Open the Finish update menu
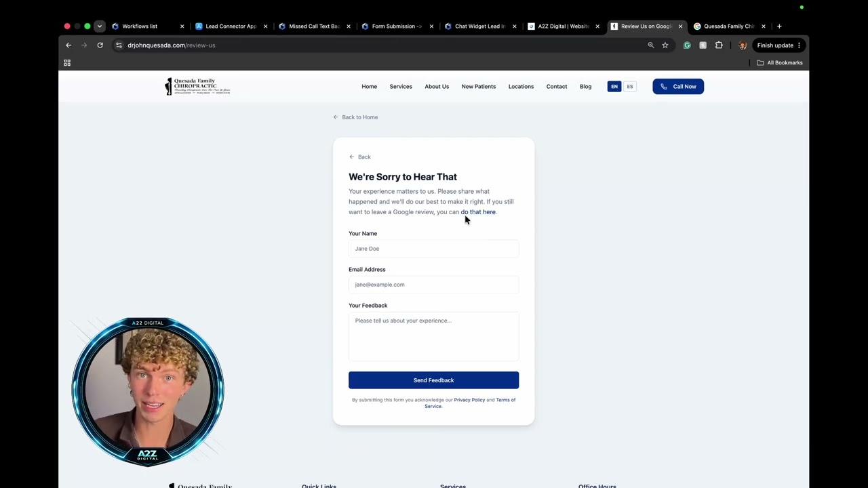868x488 pixels. [779, 45]
